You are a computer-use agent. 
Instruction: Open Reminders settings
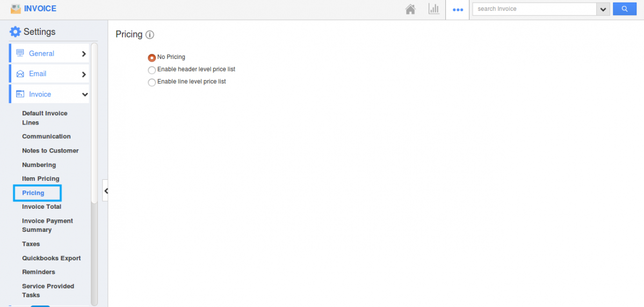pyautogui.click(x=39, y=272)
